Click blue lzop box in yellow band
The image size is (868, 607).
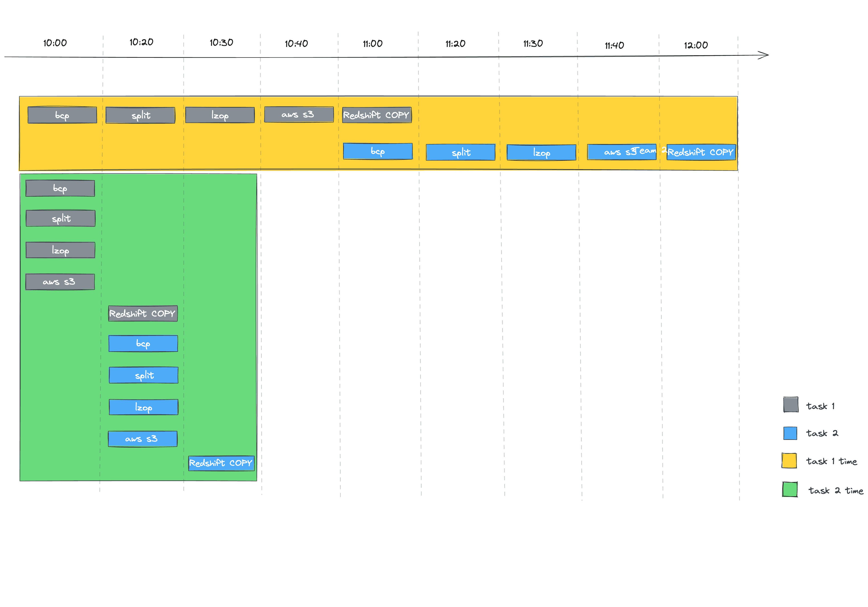pos(541,153)
